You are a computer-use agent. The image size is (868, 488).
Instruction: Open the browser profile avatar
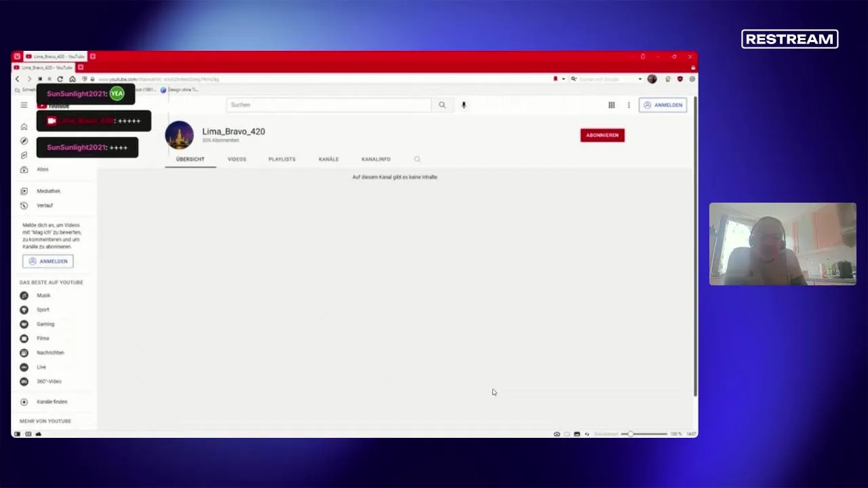pyautogui.click(x=652, y=79)
